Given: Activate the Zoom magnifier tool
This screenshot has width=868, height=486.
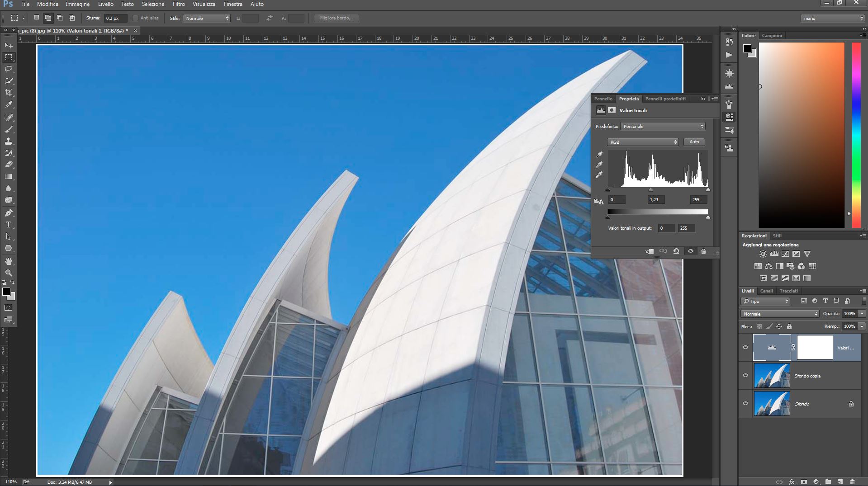Looking at the screenshot, I should coord(9,273).
